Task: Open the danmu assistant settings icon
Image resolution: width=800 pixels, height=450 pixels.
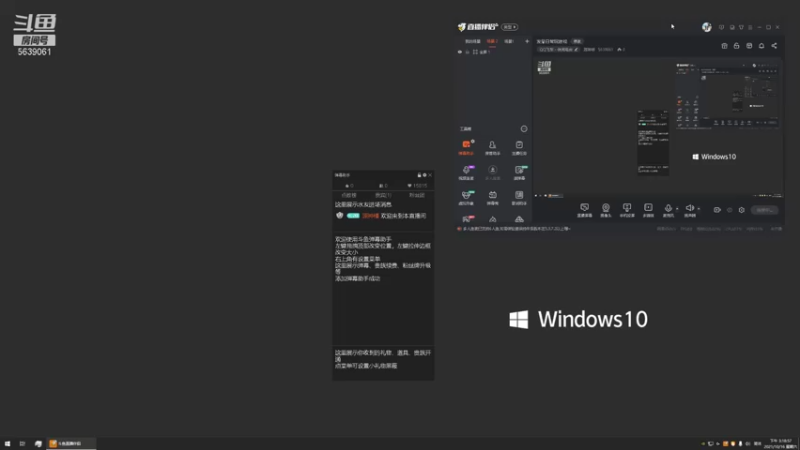Action: pos(424,175)
